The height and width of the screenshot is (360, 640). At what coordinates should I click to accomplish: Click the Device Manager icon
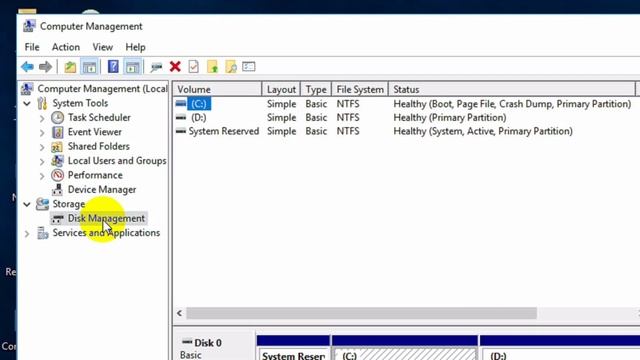(x=58, y=190)
